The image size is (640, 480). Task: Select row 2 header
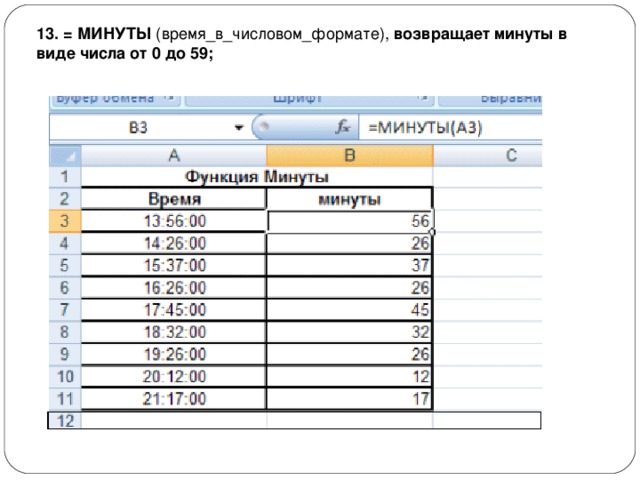pyautogui.click(x=65, y=199)
